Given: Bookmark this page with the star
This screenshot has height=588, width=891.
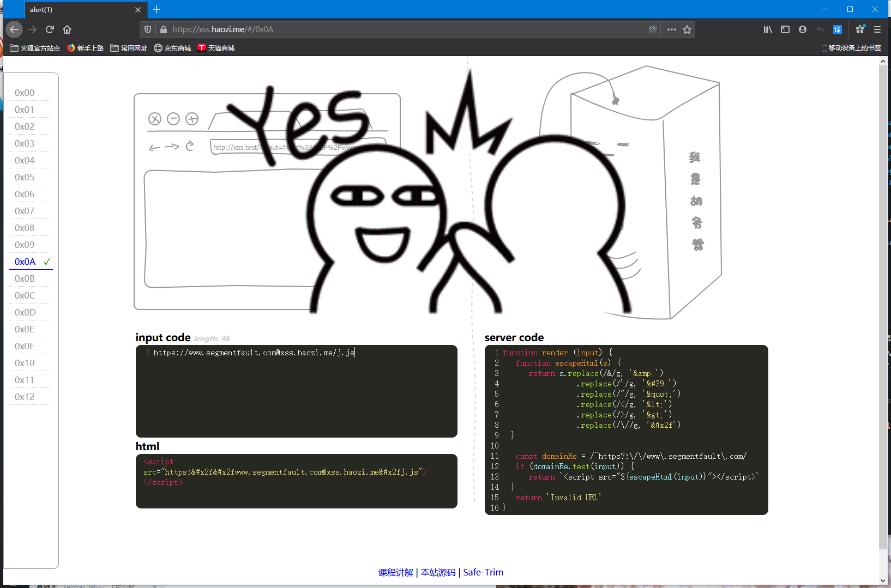Looking at the screenshot, I should [x=687, y=29].
